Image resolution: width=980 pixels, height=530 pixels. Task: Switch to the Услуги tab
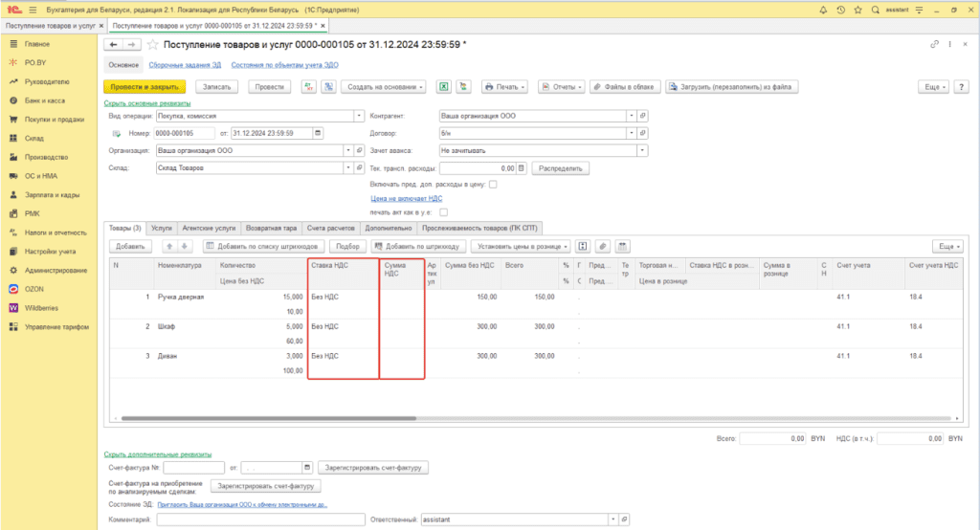(162, 229)
